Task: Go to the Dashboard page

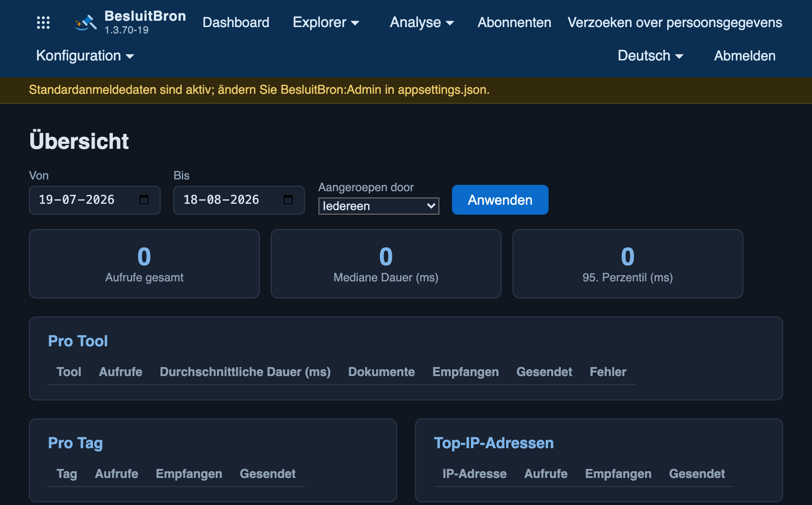Action: [235, 23]
